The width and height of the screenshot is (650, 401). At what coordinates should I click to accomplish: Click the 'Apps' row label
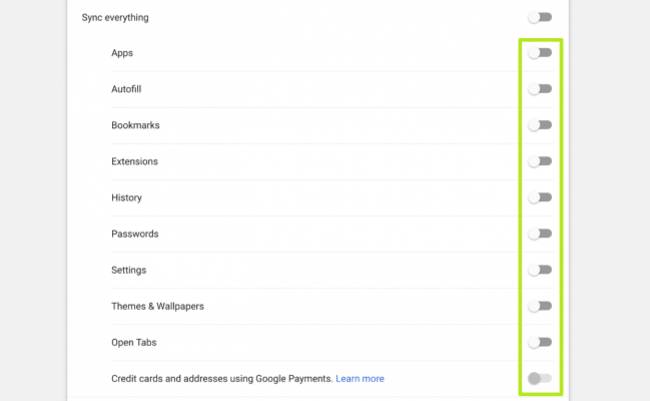[122, 53]
